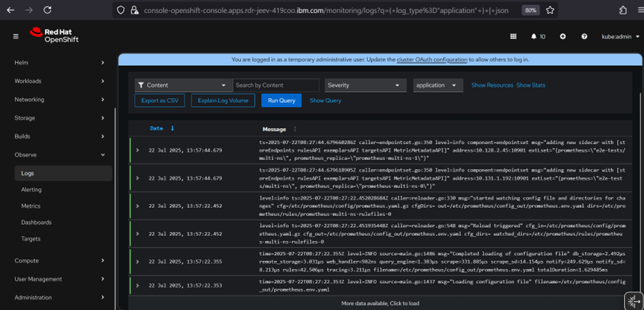
Task: Expand the first log entry row
Action: click(x=138, y=150)
